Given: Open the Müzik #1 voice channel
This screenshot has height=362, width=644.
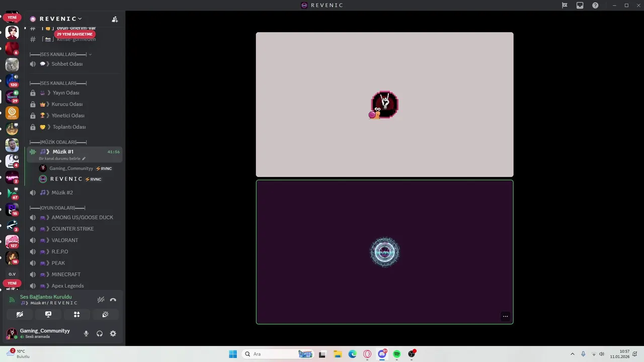Looking at the screenshot, I should pyautogui.click(x=74, y=154).
